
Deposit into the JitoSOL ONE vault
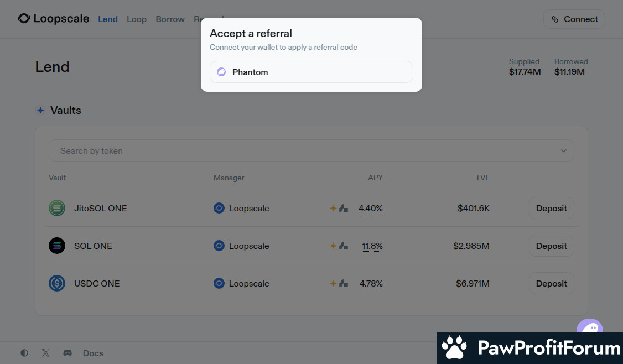coord(551,209)
